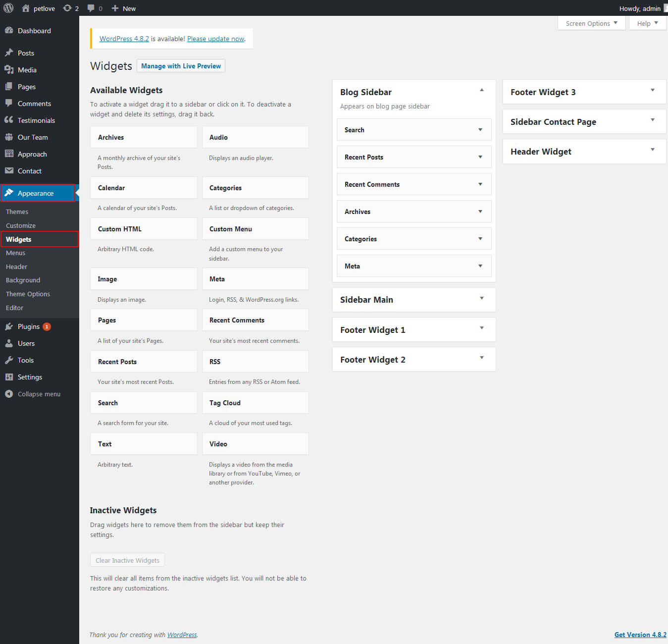Select the Audio available widget
668x644 pixels.
coord(255,137)
